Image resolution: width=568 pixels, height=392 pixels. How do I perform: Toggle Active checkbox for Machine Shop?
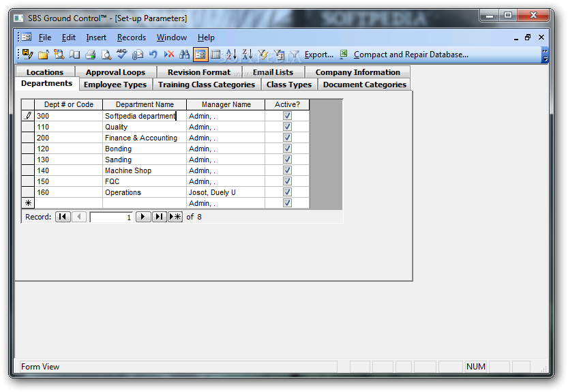[x=287, y=170]
